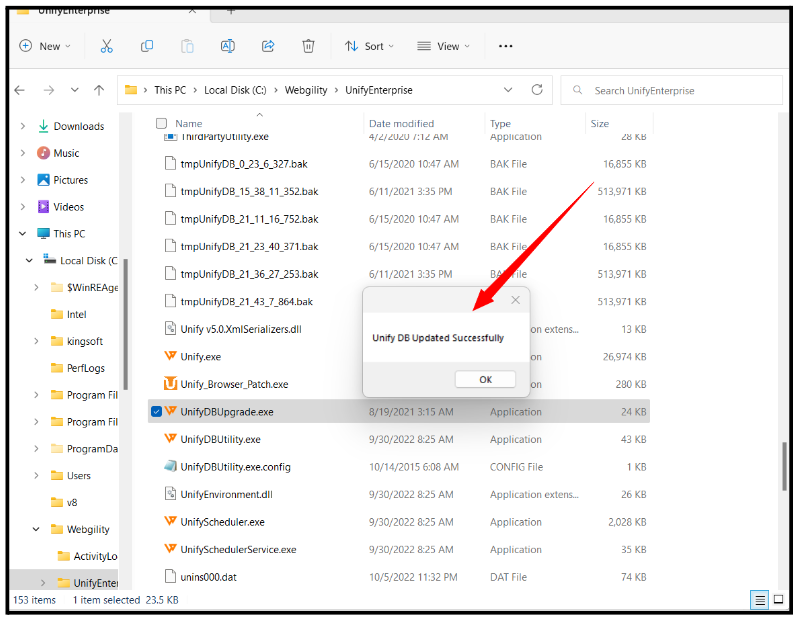The width and height of the screenshot is (798, 620).
Task: Expand the Music tree node
Action: [23, 153]
